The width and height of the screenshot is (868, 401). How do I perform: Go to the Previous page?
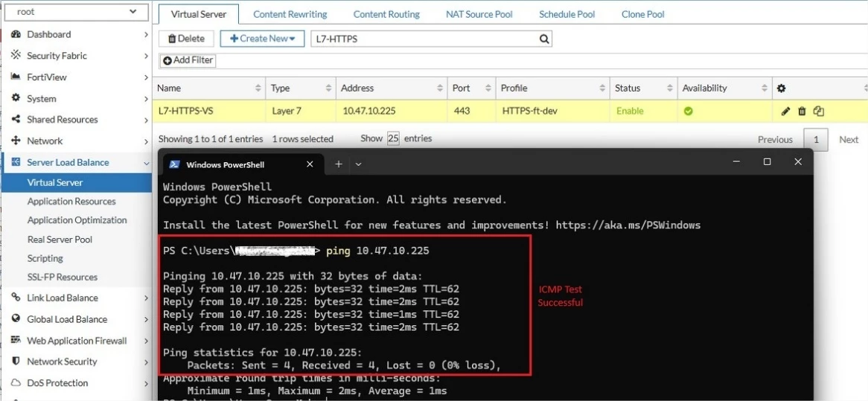pyautogui.click(x=775, y=139)
